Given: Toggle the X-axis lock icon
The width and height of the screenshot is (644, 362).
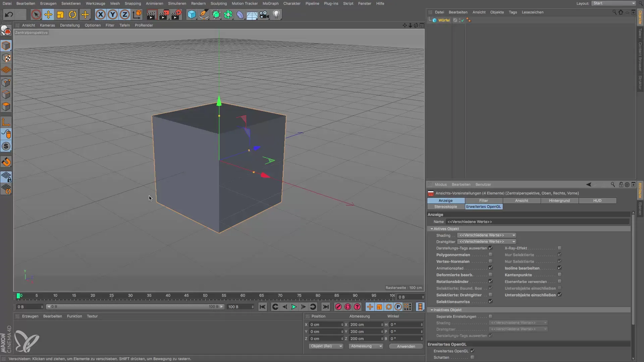Looking at the screenshot, I should (x=100, y=14).
